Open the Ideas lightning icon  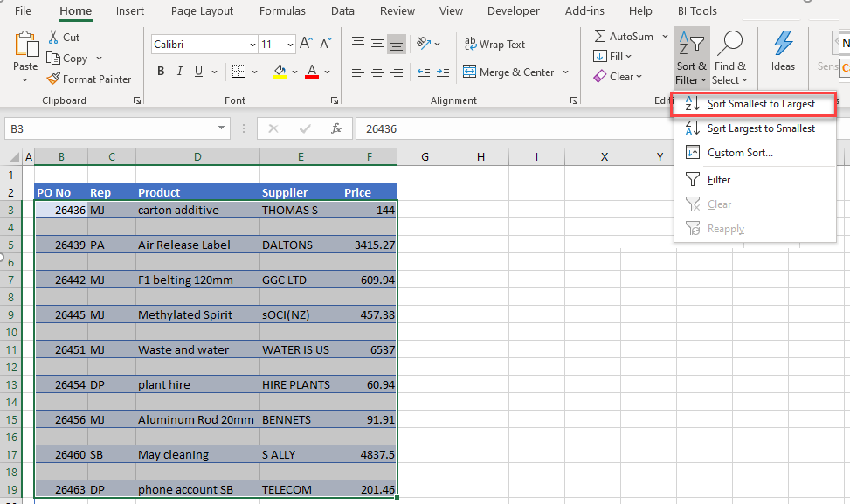(x=783, y=44)
